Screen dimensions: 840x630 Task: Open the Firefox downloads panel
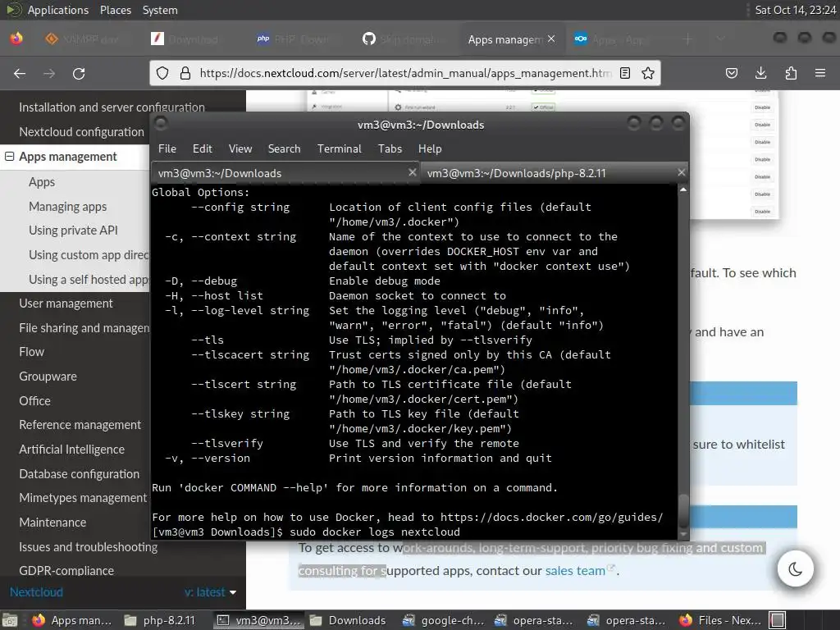760,73
